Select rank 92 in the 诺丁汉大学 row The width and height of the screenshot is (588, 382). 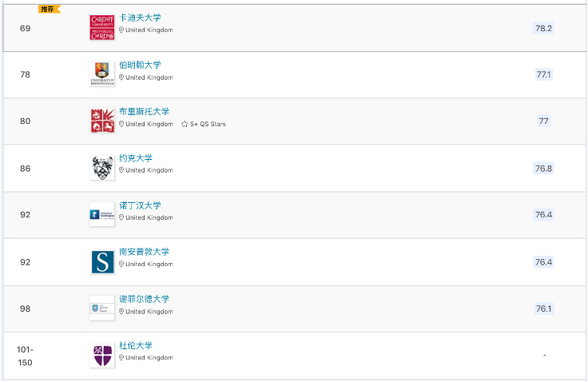[25, 215]
